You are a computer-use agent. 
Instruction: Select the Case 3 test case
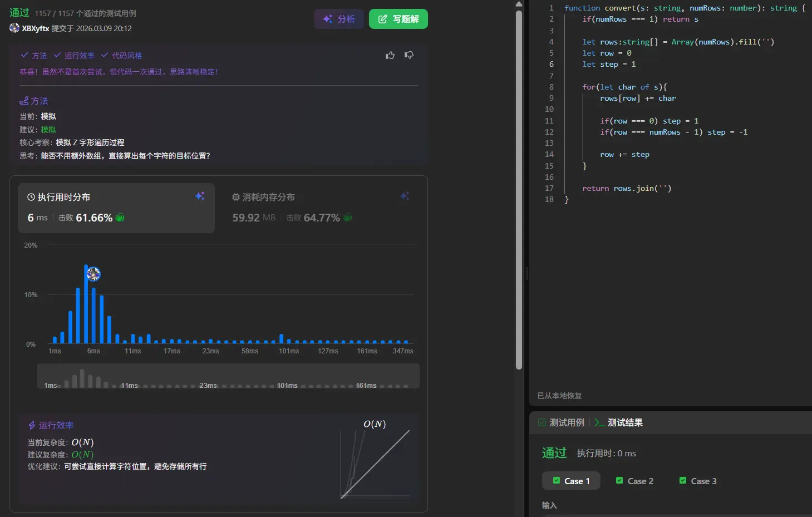[x=698, y=481]
